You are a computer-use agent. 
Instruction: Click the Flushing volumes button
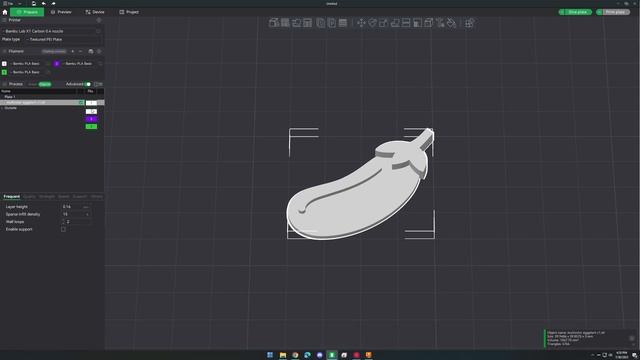point(54,51)
